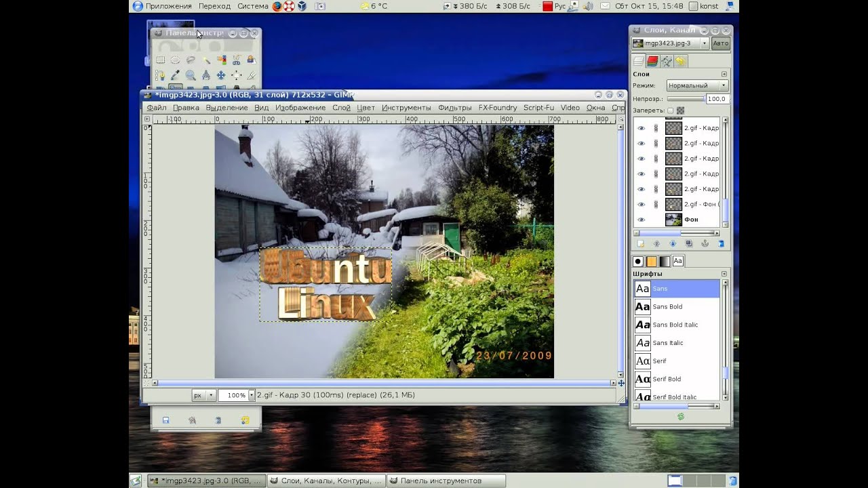This screenshot has height=488, width=868.
Task: Select the Фон layer row
Action: tap(677, 220)
